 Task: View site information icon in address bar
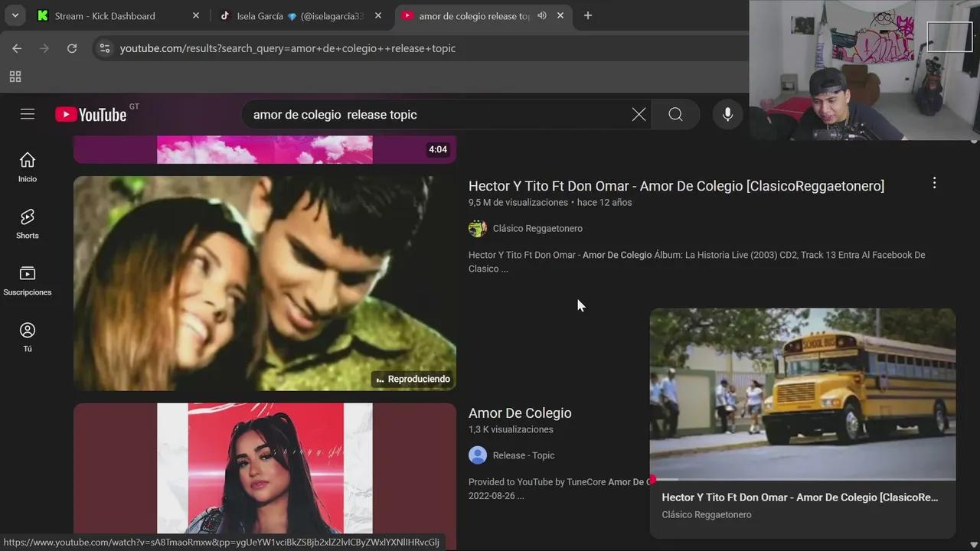coord(105,48)
